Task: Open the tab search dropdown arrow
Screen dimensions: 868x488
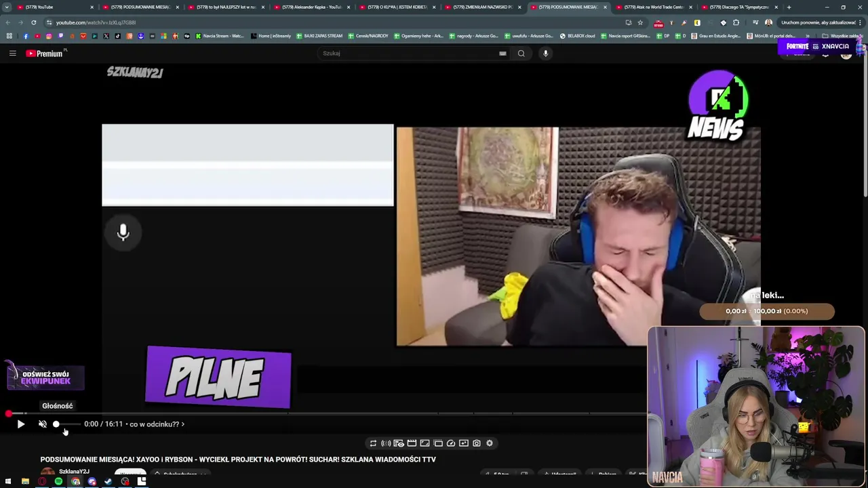Action: (7, 7)
